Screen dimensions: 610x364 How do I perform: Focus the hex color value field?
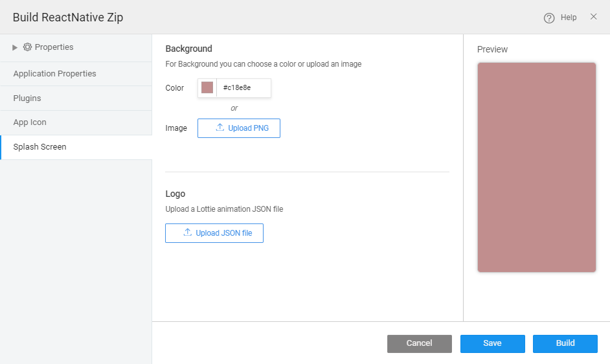[243, 88]
